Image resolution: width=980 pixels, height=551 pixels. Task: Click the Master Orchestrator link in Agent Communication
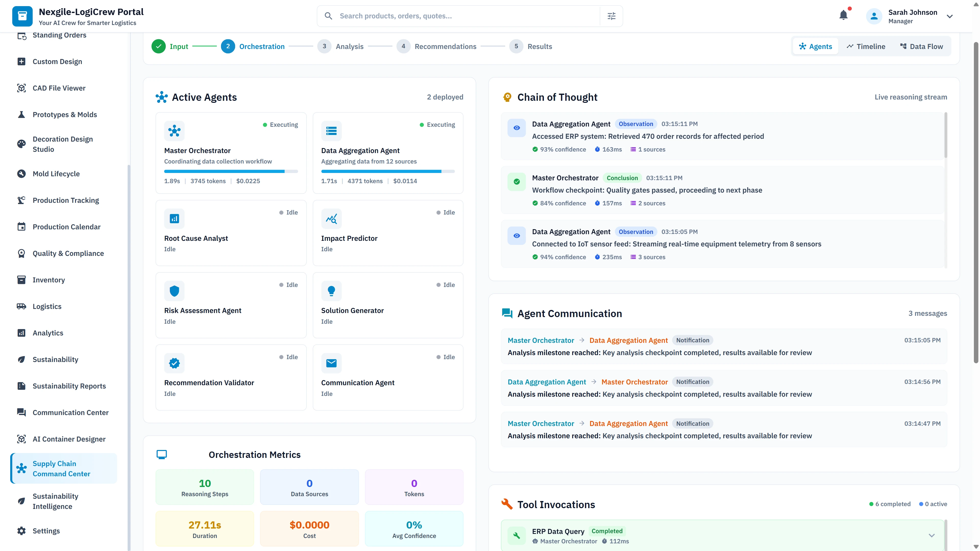tap(541, 340)
